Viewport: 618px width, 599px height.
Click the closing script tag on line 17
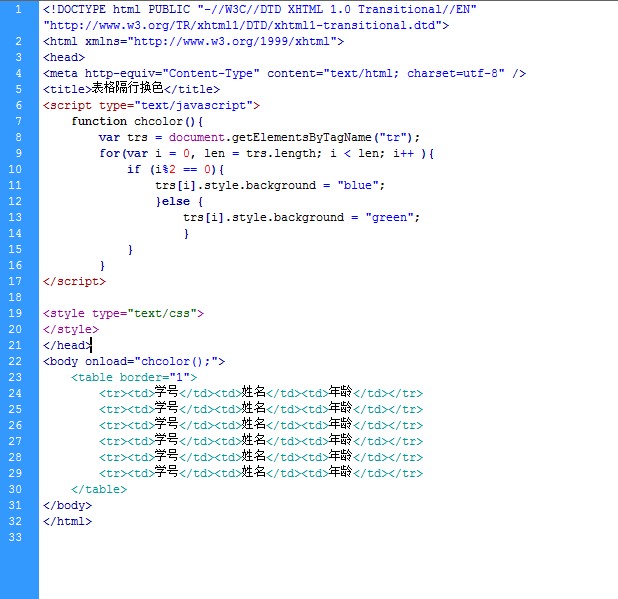tap(74, 281)
